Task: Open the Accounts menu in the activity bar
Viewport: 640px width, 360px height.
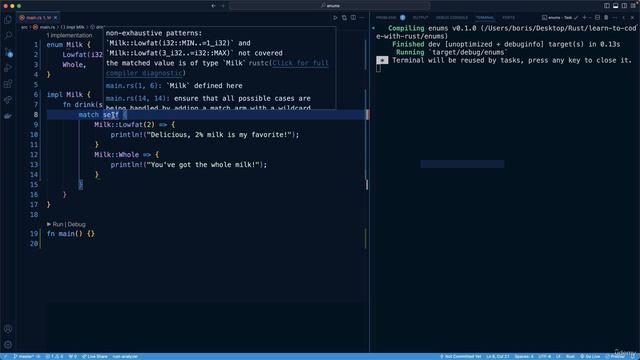Action: click(x=8, y=329)
